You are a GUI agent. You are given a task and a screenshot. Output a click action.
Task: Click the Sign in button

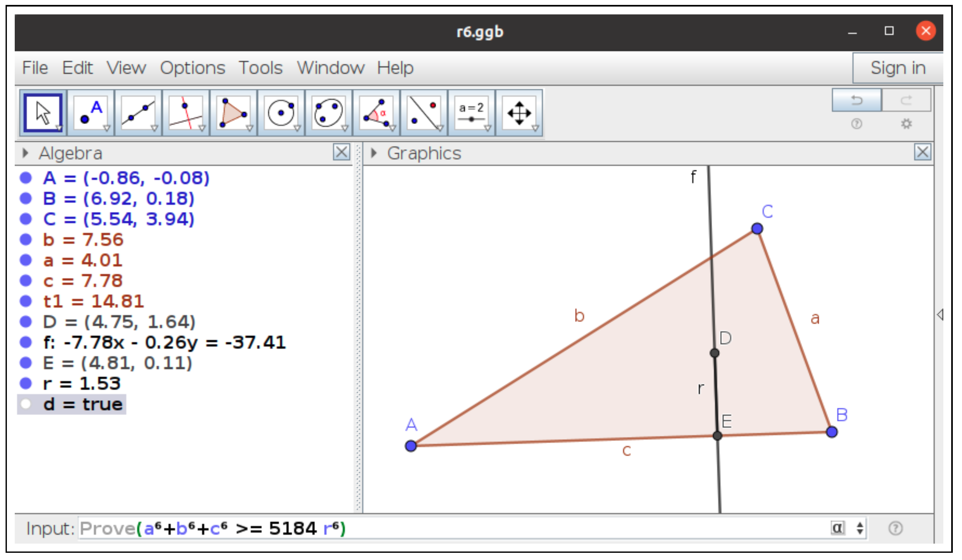897,68
